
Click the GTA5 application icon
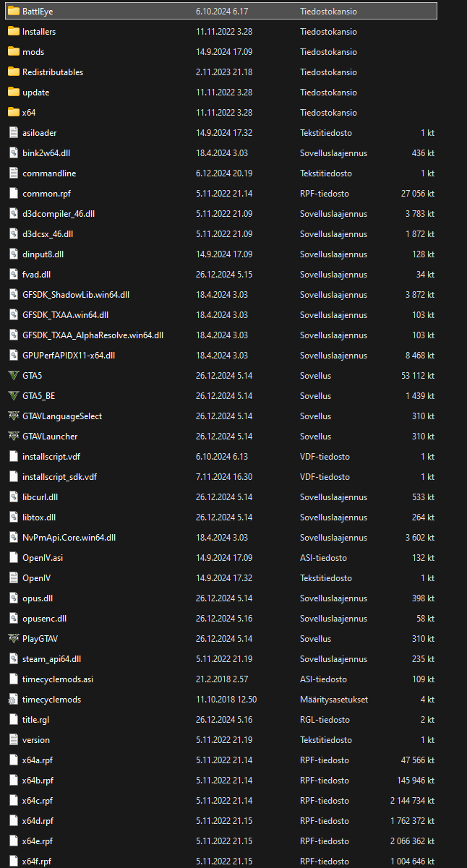(13, 376)
